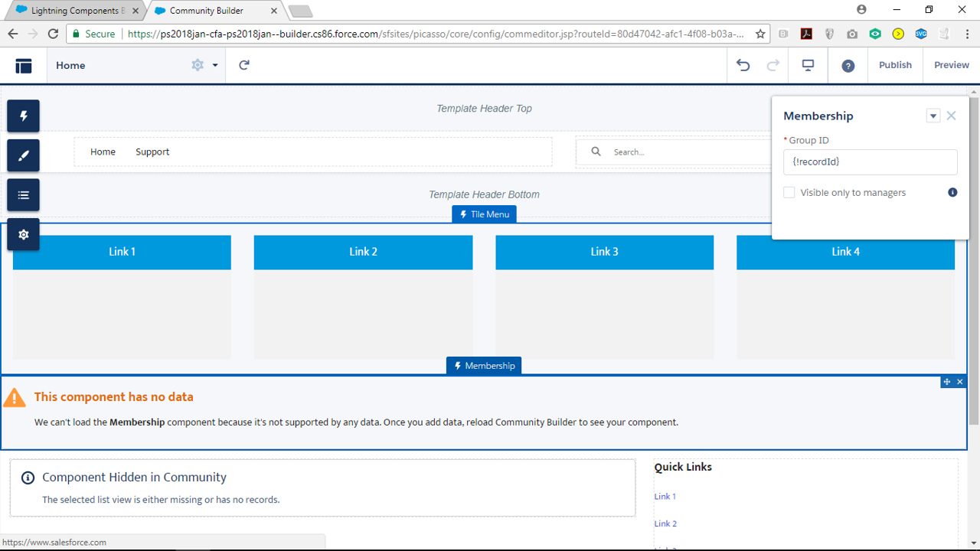The width and height of the screenshot is (980, 551).
Task: Click the "This component has no data" heading
Action: click(114, 397)
